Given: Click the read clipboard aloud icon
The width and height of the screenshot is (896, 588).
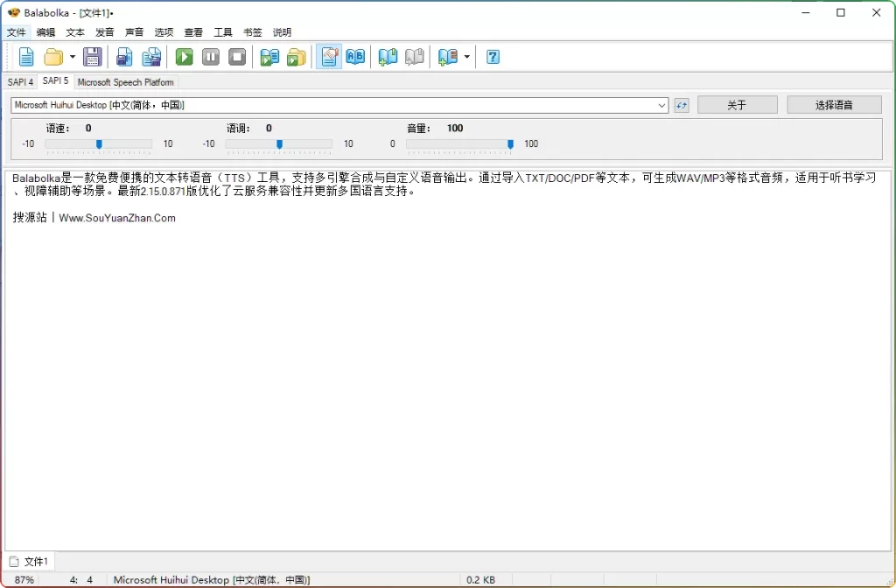Looking at the screenshot, I should point(269,57).
